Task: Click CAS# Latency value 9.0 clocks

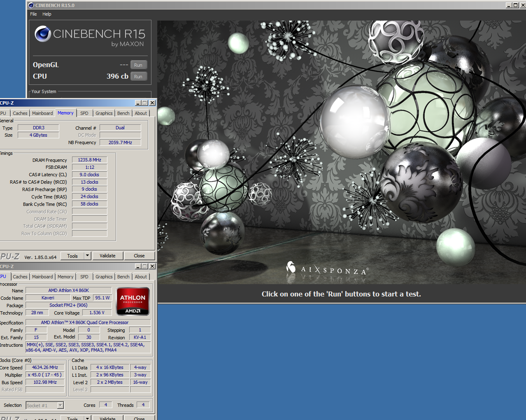Action: pos(90,175)
